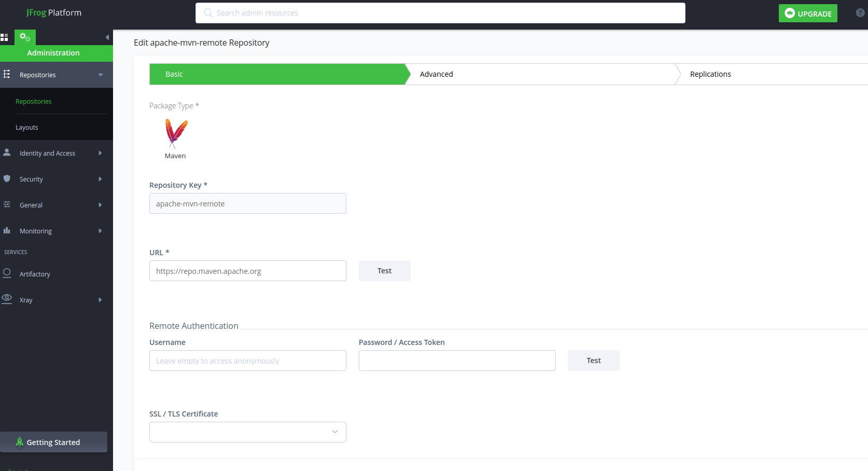Open help question mark icon
Screen dimensions: 868x471
click(x=860, y=13)
